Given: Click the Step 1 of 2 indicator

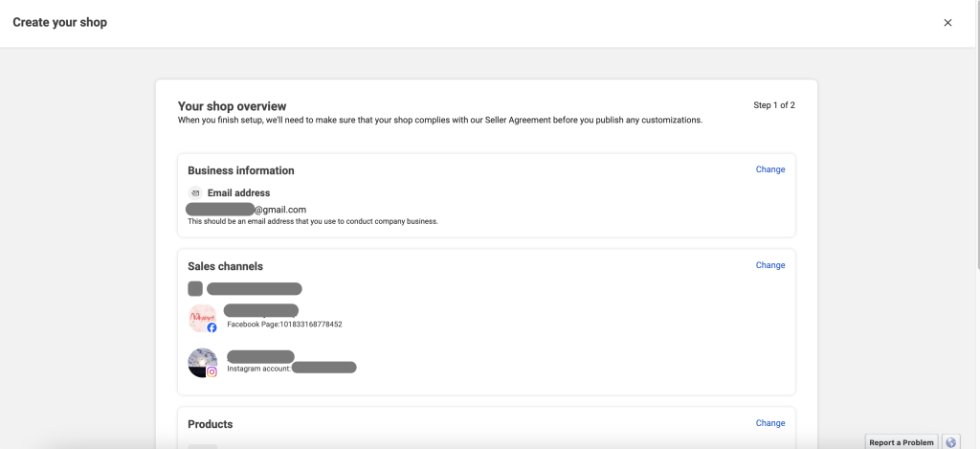Looking at the screenshot, I should pyautogui.click(x=773, y=105).
